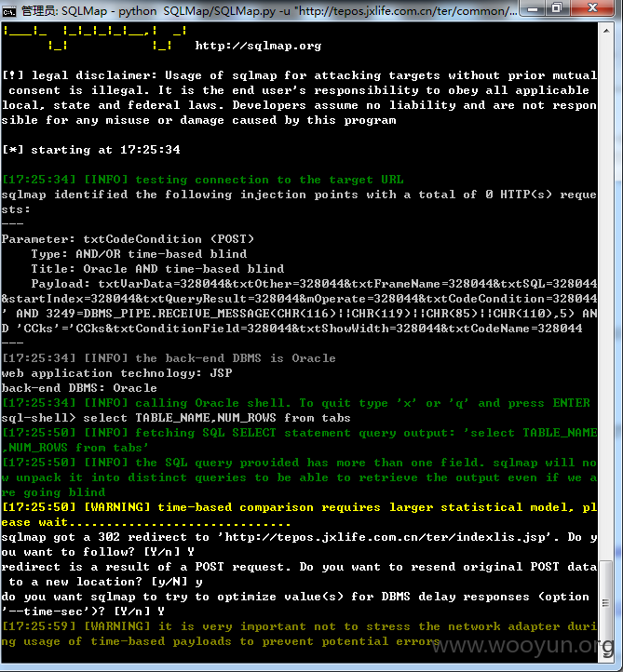Viewport: 623px width, 672px height.
Task: Click the sql-shell> select TABLE_NAME command line
Action: point(176,418)
